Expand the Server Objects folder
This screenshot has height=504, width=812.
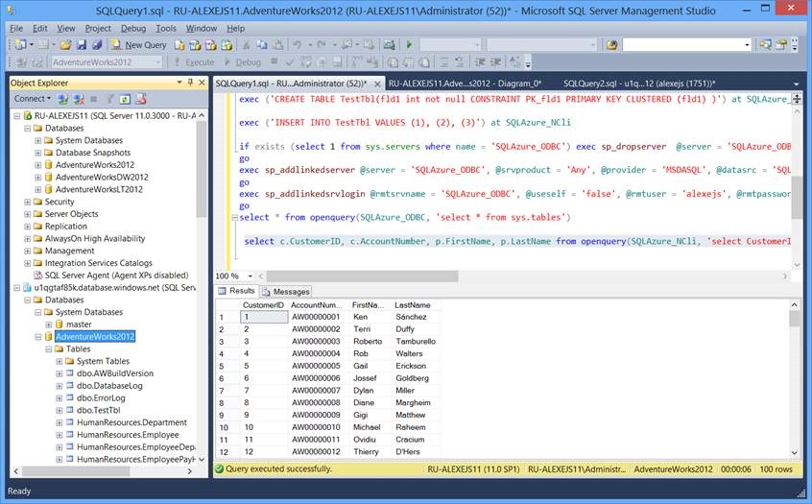[28, 214]
